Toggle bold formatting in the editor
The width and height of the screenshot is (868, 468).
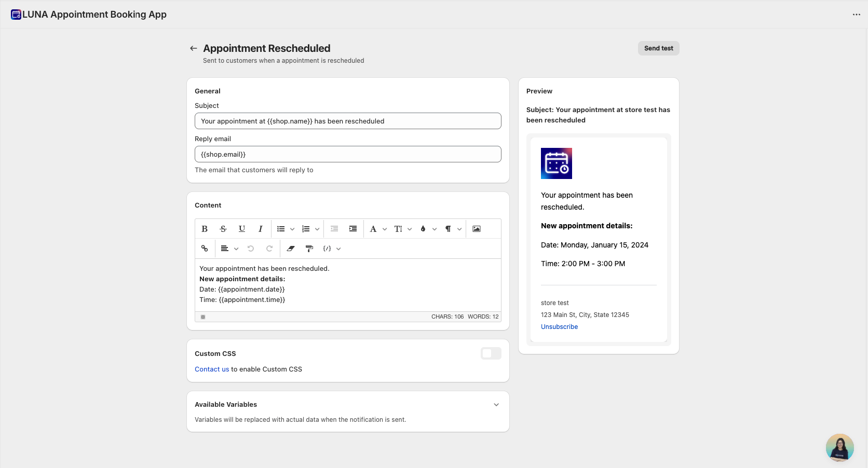point(205,229)
